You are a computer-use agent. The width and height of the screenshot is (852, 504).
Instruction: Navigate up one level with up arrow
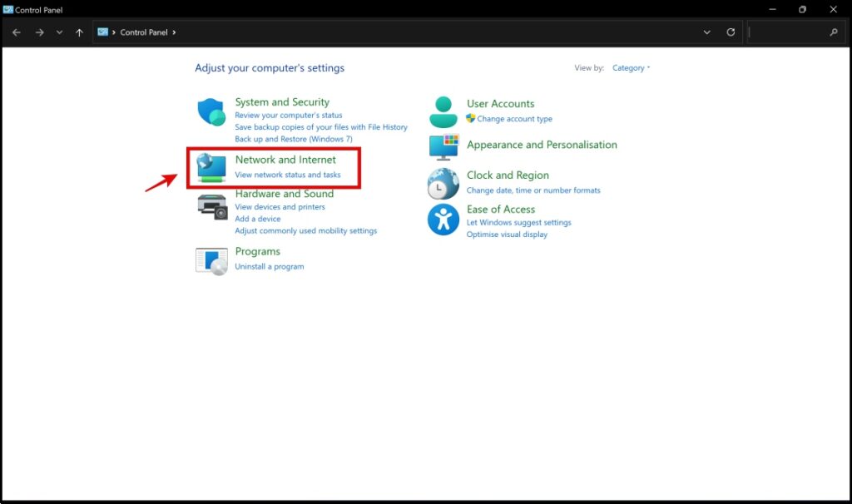pos(79,32)
